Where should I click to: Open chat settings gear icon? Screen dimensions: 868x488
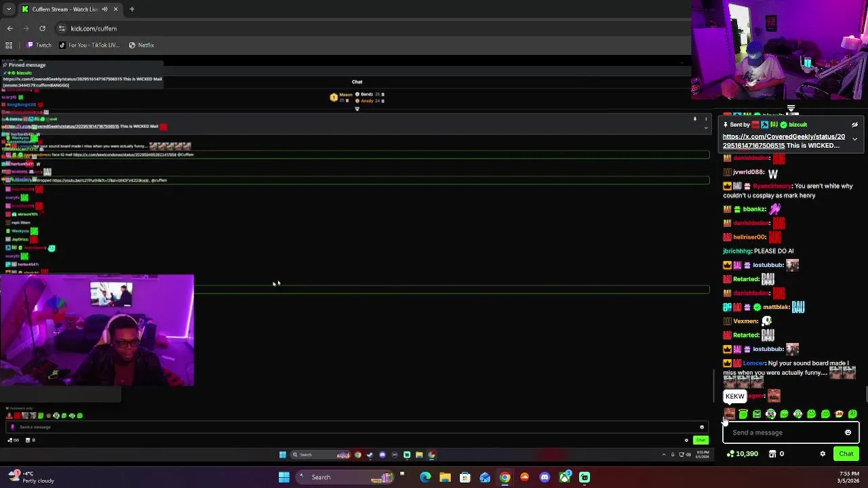click(x=823, y=453)
